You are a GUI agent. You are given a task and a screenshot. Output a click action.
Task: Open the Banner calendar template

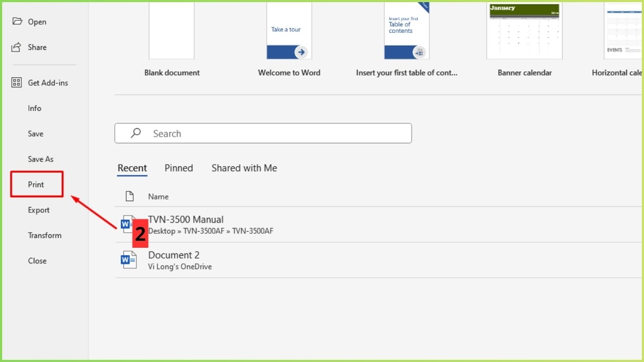(524, 32)
